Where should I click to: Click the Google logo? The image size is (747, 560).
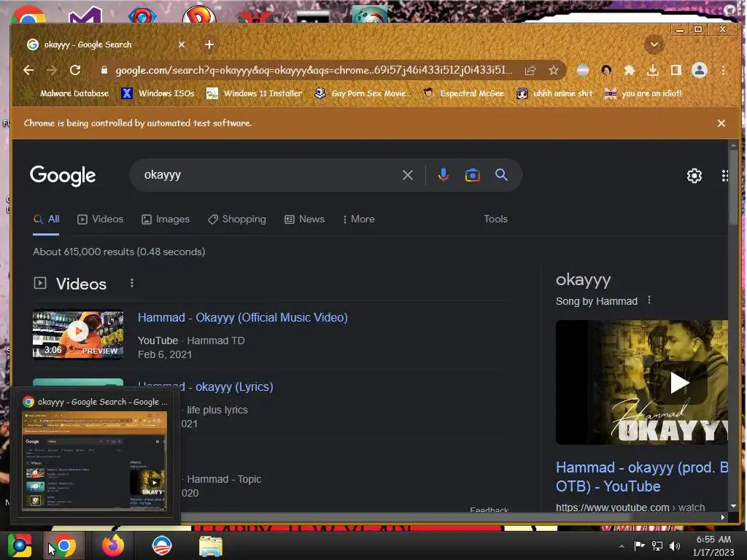point(63,176)
